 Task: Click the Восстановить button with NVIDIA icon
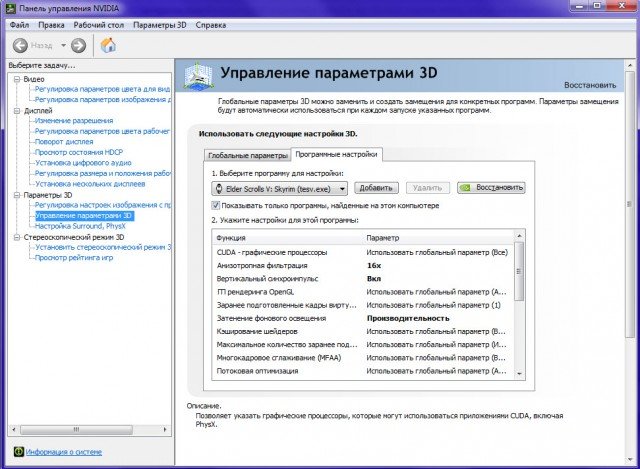tap(491, 188)
